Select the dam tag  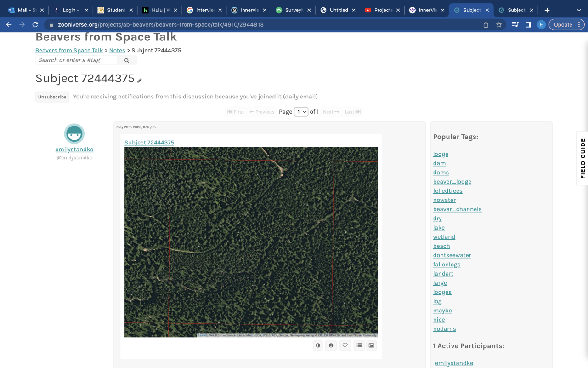coord(439,163)
